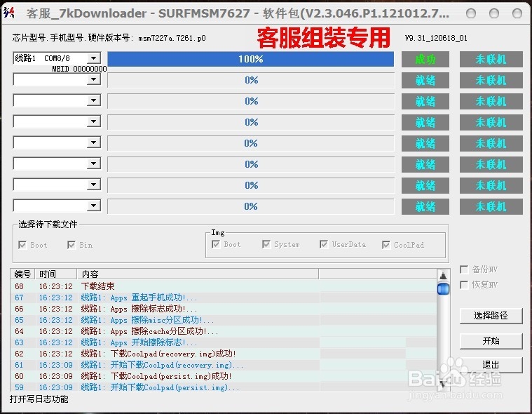Select log row 62 recovery.img成功
532x414 pixels.
(224, 354)
